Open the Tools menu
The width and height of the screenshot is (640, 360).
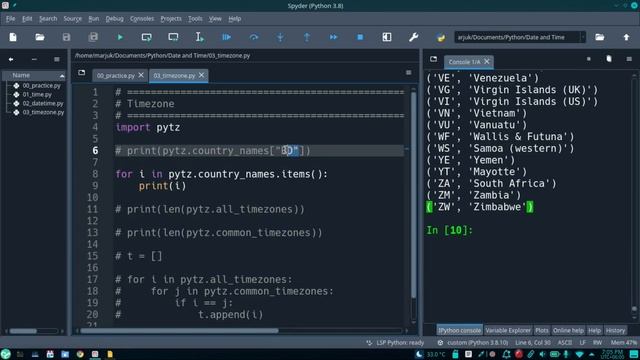point(195,19)
